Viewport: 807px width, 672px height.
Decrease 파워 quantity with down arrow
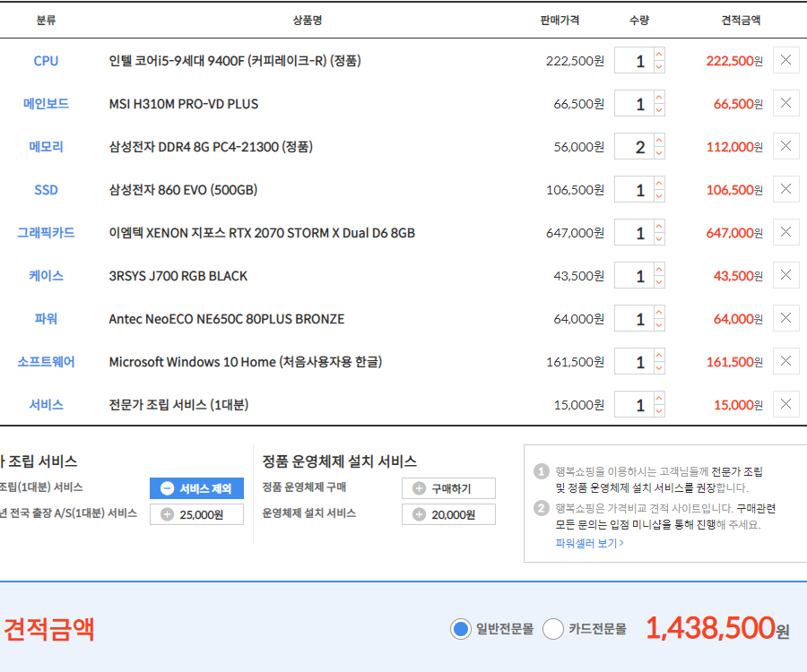tap(659, 325)
